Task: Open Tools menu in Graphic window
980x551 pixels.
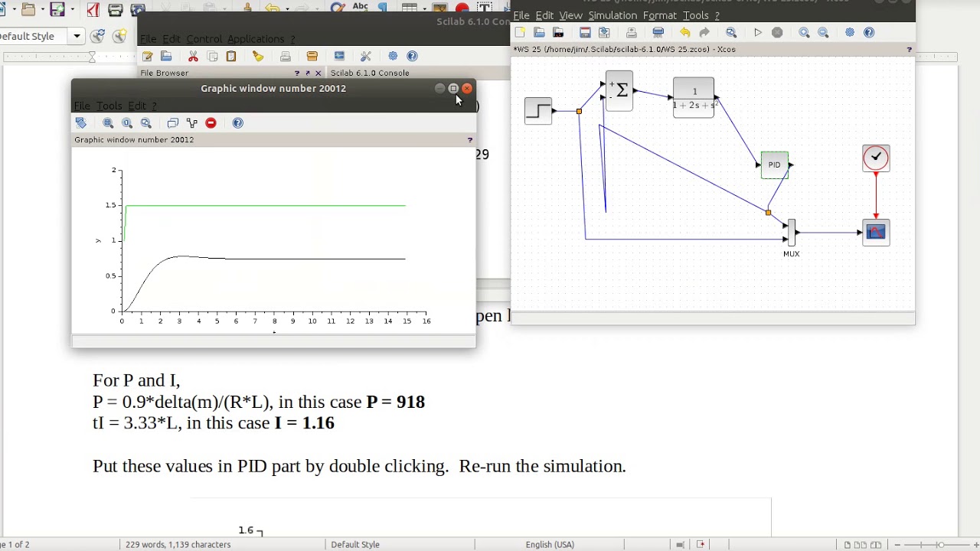Action: tap(109, 106)
